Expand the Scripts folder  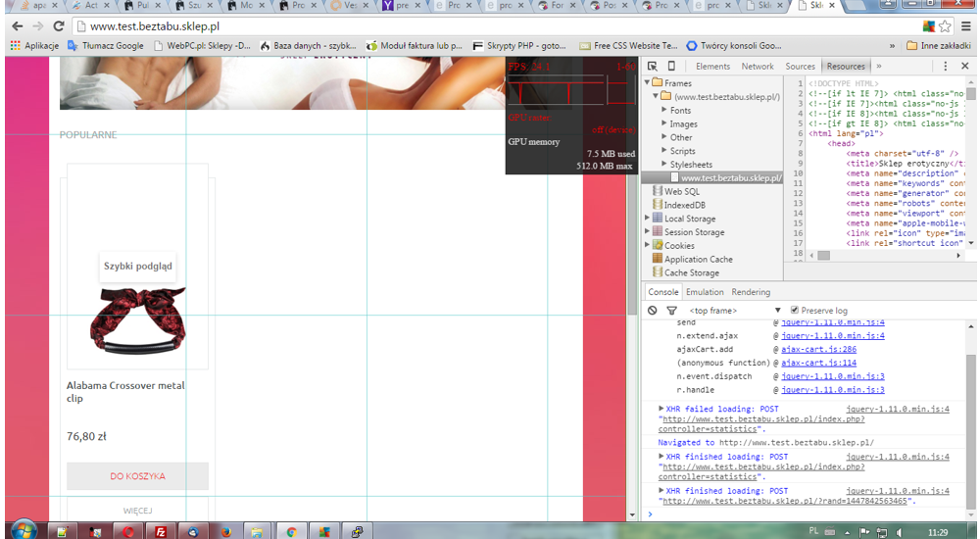pos(663,151)
